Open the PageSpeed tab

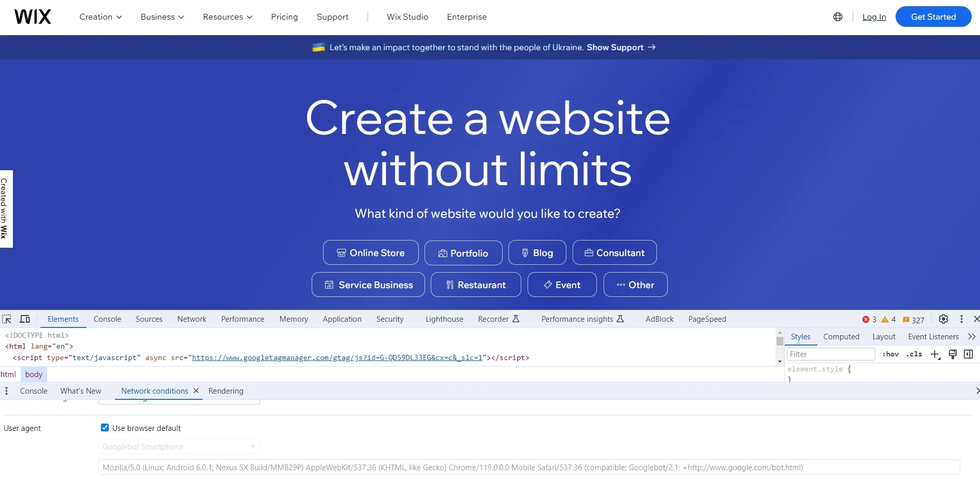point(707,319)
